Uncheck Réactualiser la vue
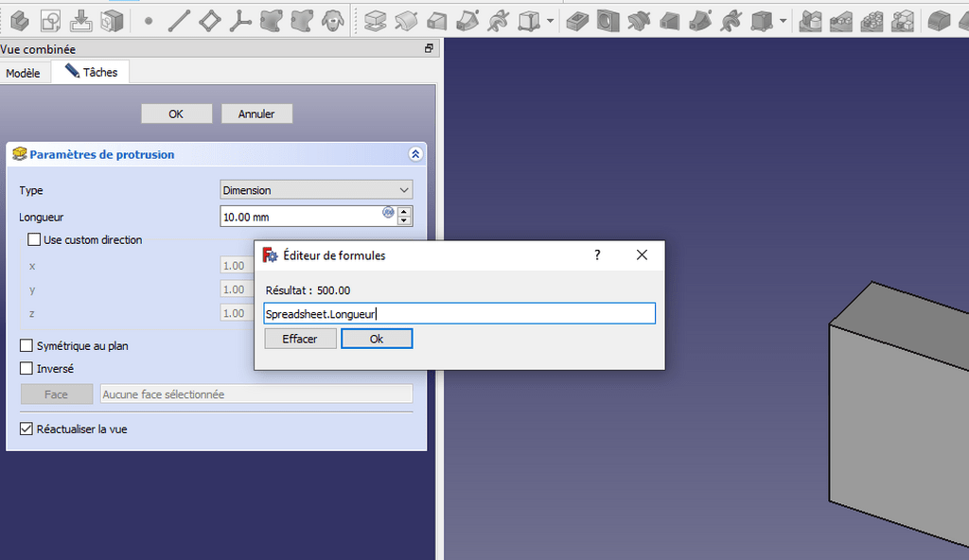969x560 pixels. [x=27, y=429]
